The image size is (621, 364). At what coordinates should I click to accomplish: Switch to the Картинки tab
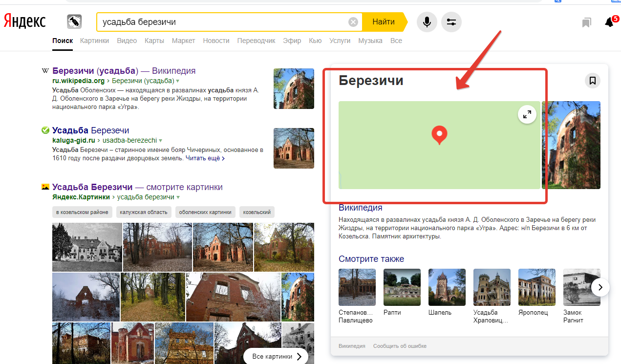pos(95,41)
